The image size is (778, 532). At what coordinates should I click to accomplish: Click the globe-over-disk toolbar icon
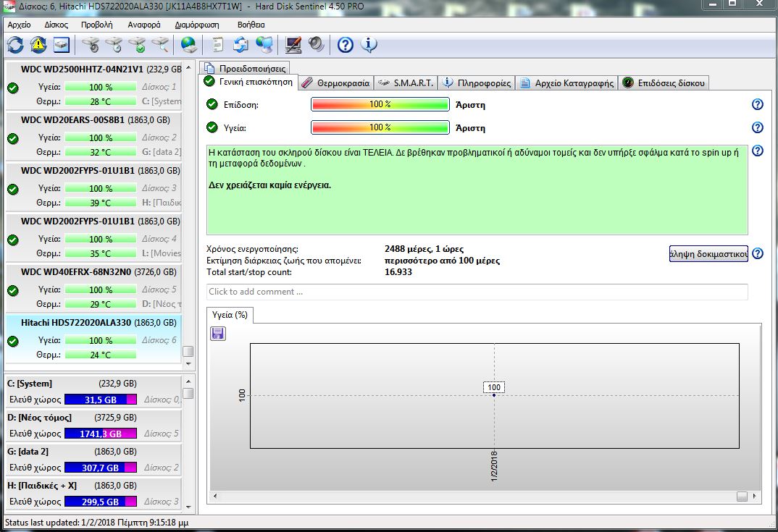coord(188,45)
